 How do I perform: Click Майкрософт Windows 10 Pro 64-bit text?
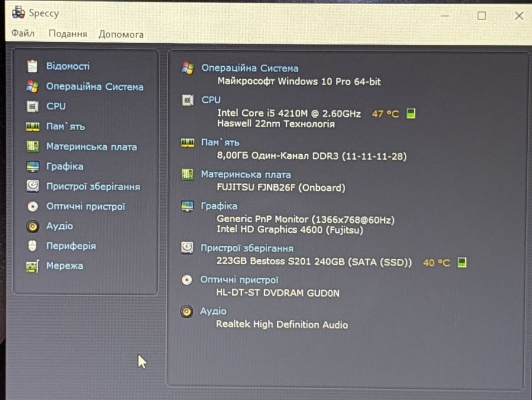click(x=299, y=82)
